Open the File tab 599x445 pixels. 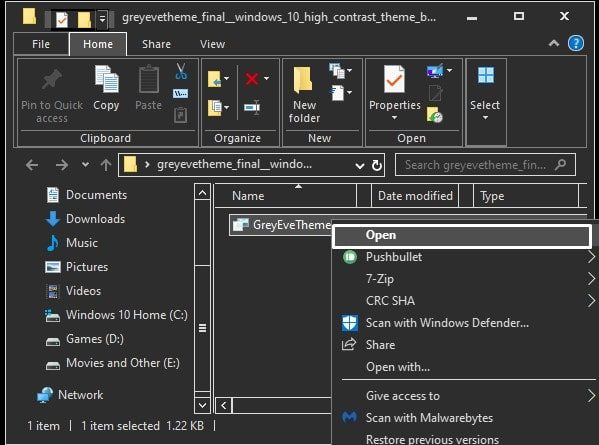(x=41, y=44)
